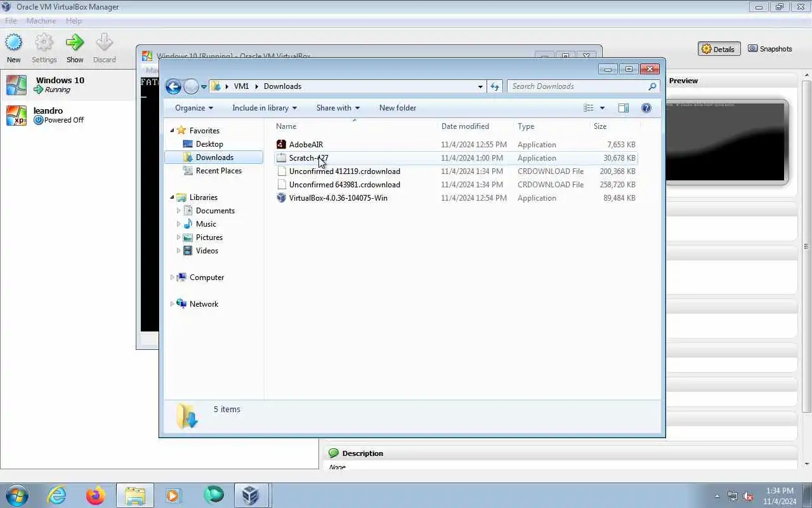Open the File menu in VirtualBox
Screen dimensions: 812x508
[11, 21]
